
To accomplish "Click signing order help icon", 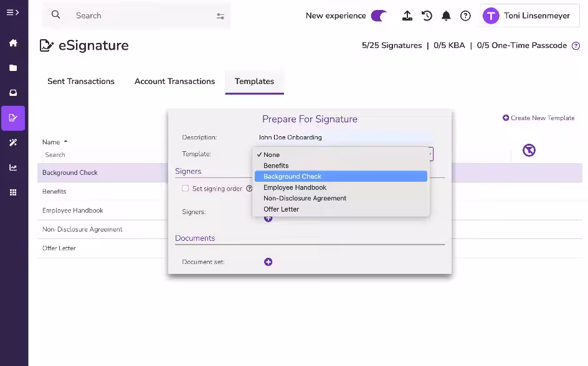I will pyautogui.click(x=249, y=189).
